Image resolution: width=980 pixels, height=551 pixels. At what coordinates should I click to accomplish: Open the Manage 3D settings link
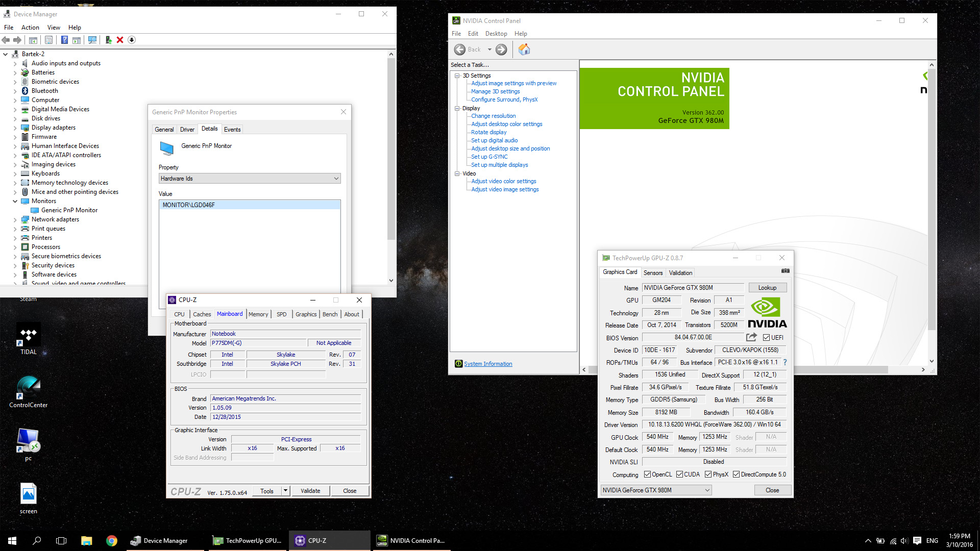(x=496, y=91)
